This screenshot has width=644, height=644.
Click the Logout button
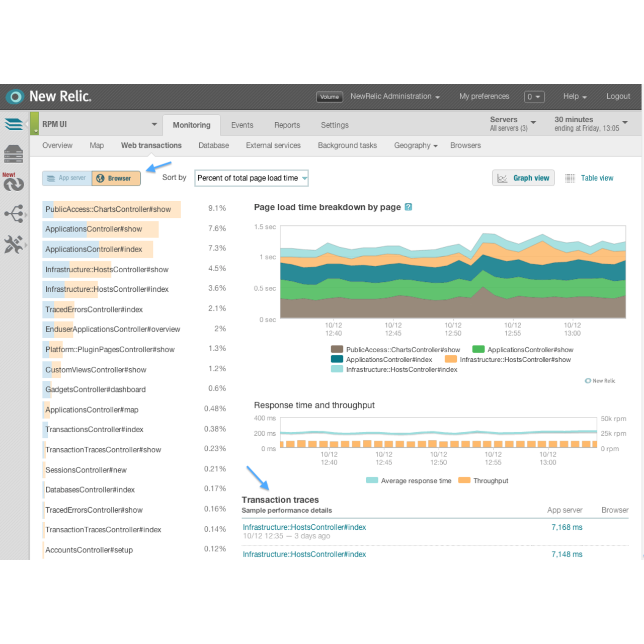click(618, 96)
